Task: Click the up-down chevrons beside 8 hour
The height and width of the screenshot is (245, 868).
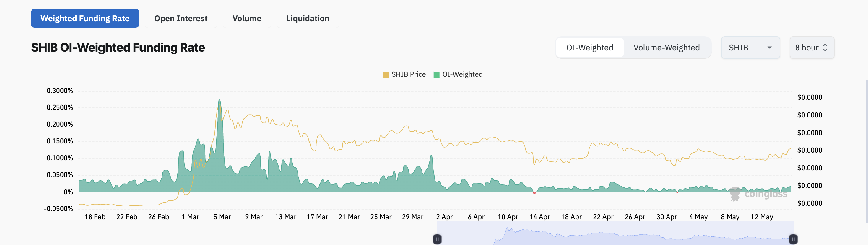Action: pyautogui.click(x=825, y=48)
